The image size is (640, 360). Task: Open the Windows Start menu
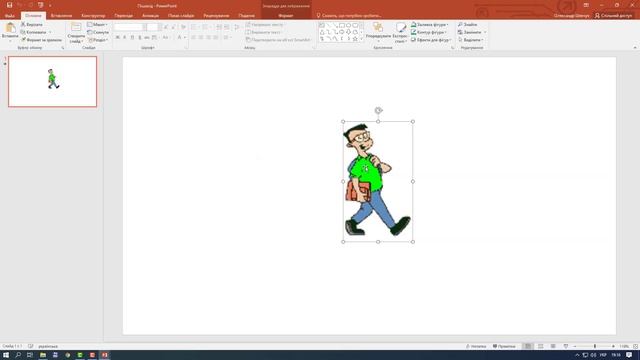[6, 355]
